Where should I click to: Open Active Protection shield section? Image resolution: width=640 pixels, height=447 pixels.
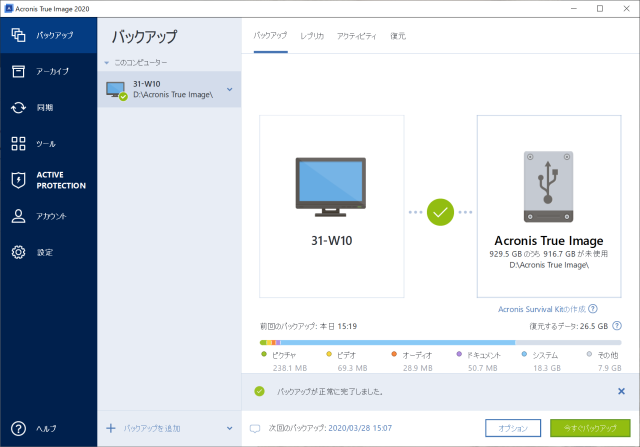tap(48, 180)
